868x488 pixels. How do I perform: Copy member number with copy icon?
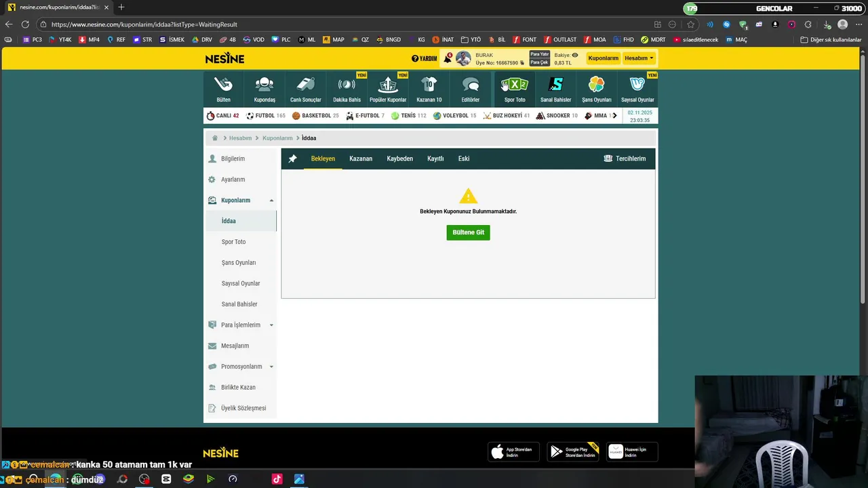(x=522, y=63)
